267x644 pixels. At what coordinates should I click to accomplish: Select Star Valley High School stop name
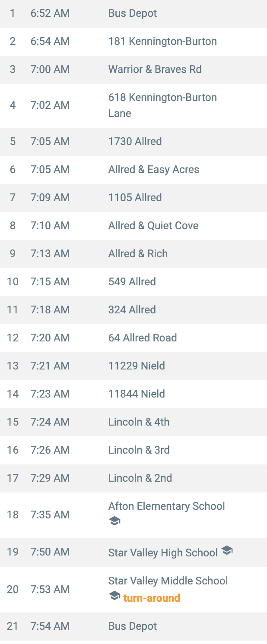[x=163, y=552]
